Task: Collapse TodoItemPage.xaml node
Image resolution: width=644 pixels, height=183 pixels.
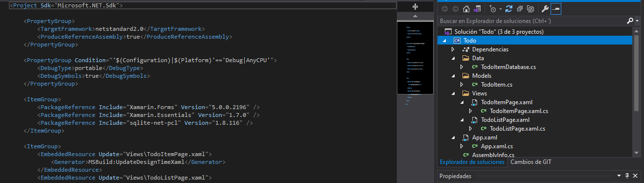Action: [x=461, y=102]
